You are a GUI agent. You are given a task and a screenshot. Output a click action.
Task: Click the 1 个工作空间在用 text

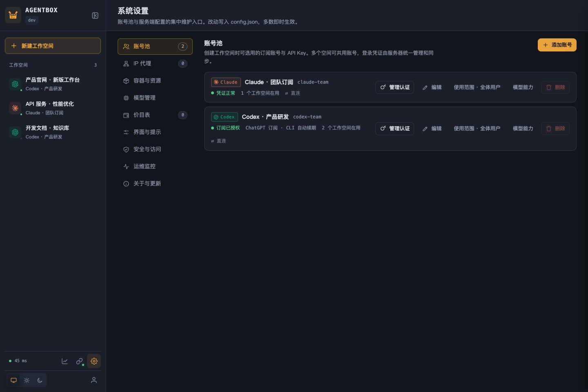[x=260, y=93]
